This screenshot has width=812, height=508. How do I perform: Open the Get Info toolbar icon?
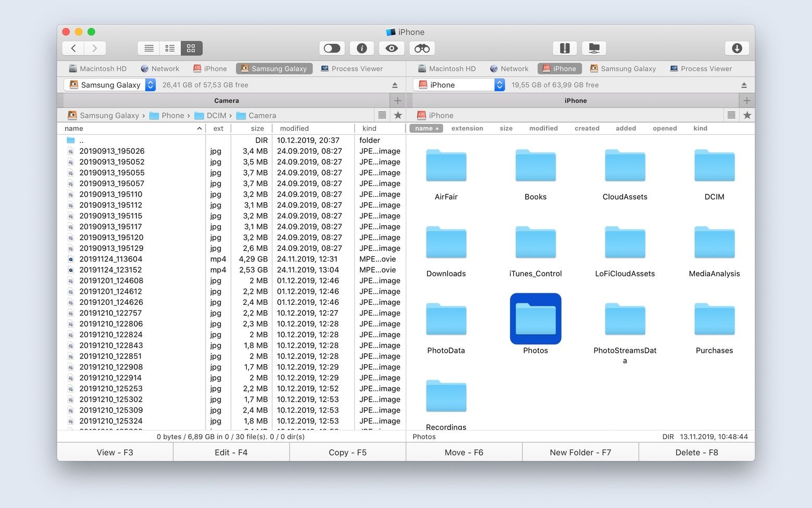(x=362, y=48)
